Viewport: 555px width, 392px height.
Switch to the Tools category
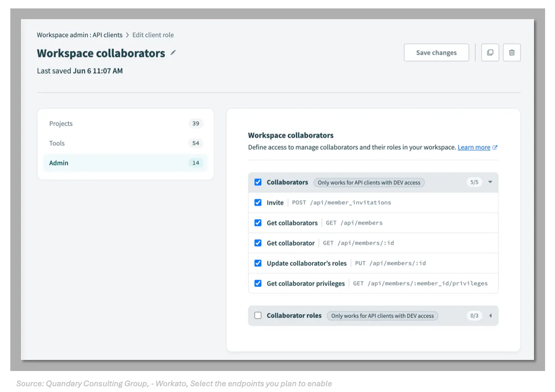pyautogui.click(x=57, y=143)
